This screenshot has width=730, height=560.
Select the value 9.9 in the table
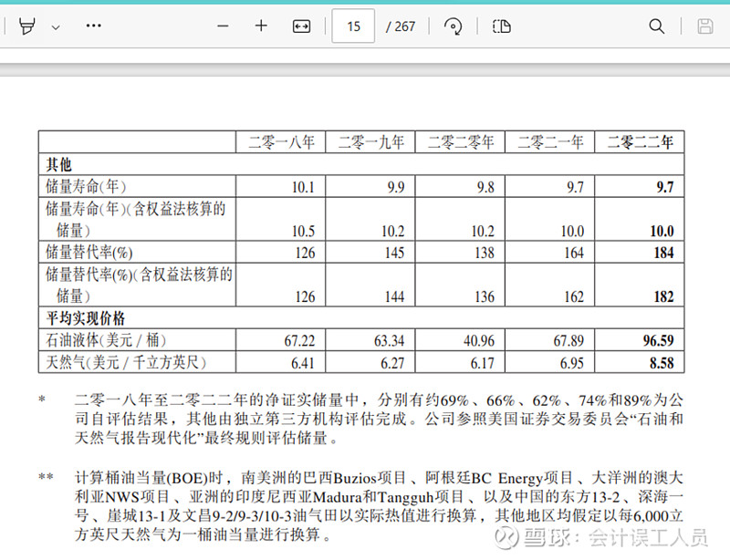396,187
